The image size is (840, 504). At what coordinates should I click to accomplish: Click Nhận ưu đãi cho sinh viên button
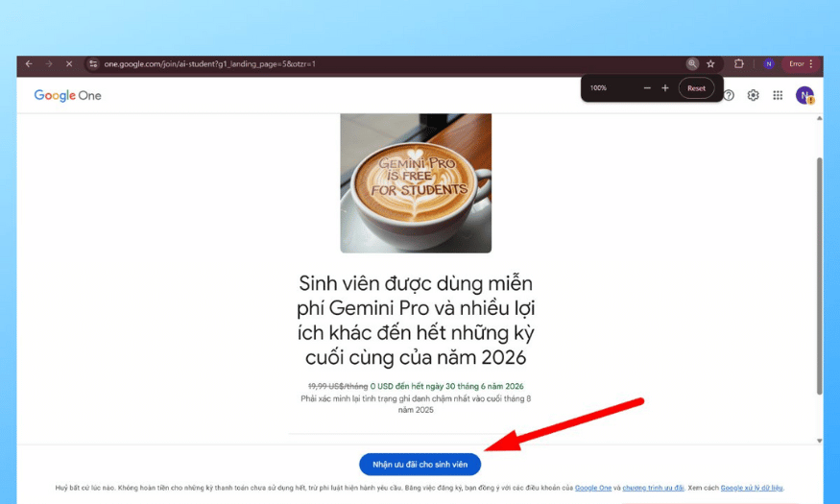pos(420,465)
